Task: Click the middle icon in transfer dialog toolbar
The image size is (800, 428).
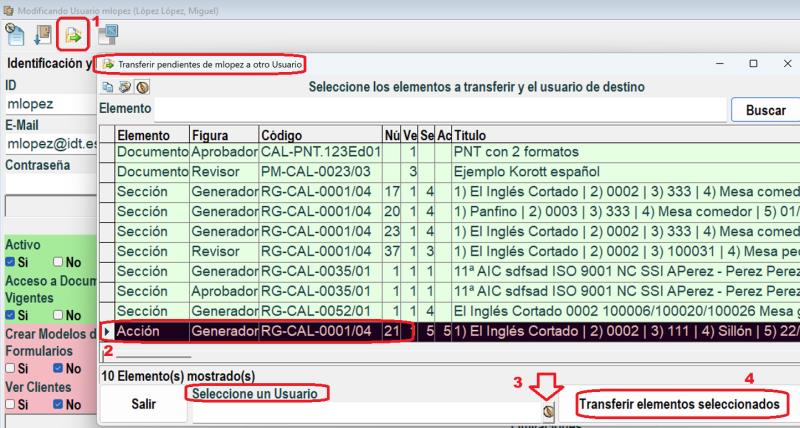Action: coord(124,87)
